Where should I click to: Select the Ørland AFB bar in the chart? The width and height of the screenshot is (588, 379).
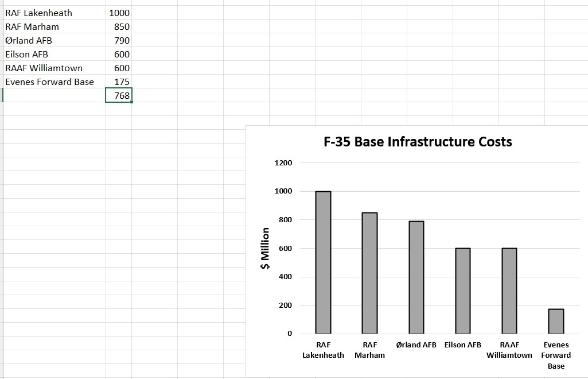pyautogui.click(x=416, y=277)
